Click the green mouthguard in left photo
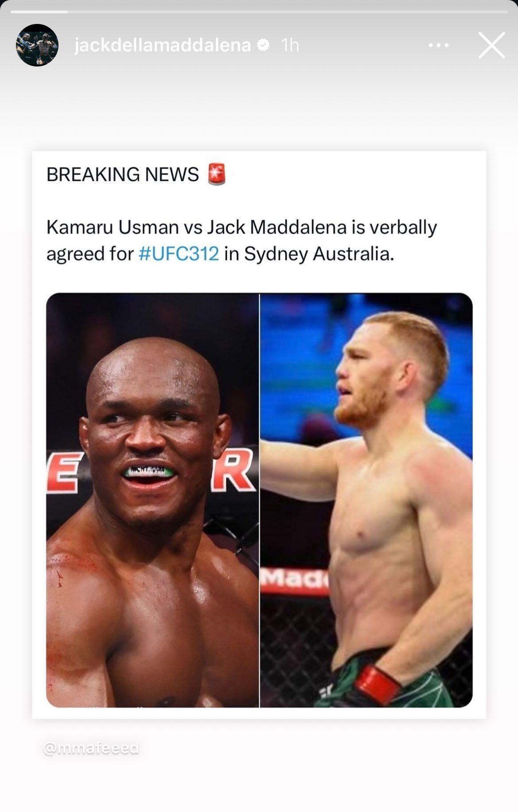 [x=149, y=471]
